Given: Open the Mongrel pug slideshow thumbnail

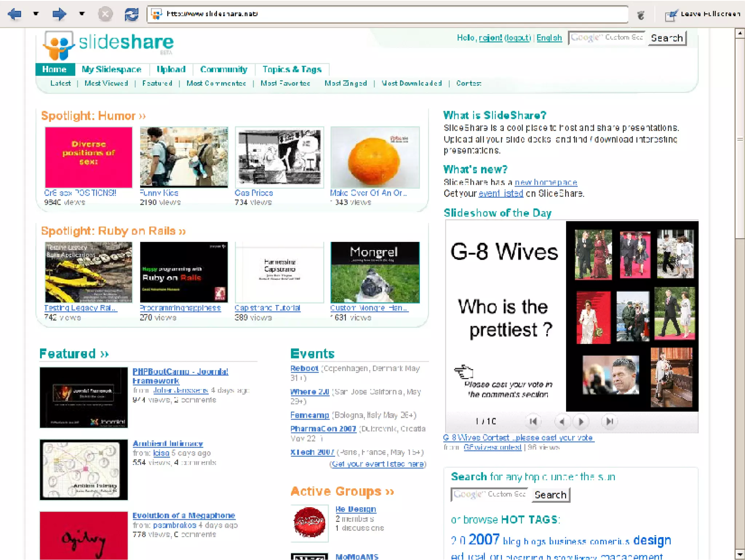Looking at the screenshot, I should (375, 272).
